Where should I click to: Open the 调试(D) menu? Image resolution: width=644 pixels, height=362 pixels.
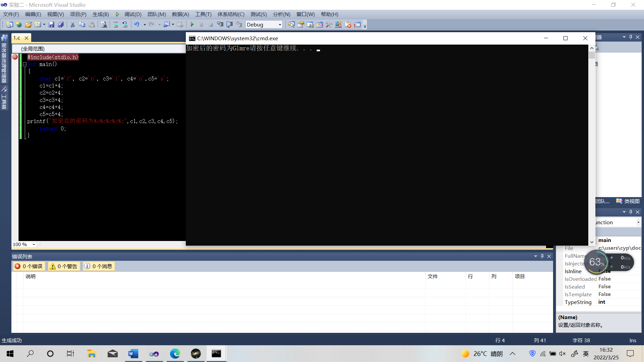pos(133,14)
